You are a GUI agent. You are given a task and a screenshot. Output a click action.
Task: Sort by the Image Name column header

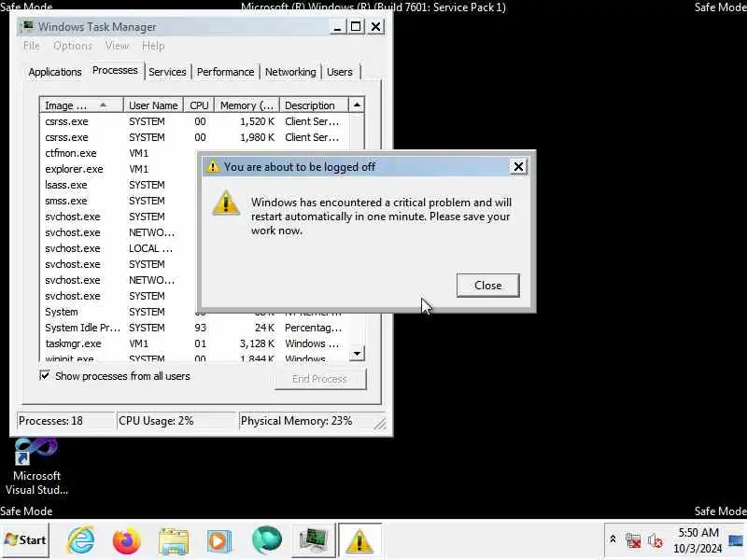[x=81, y=105]
